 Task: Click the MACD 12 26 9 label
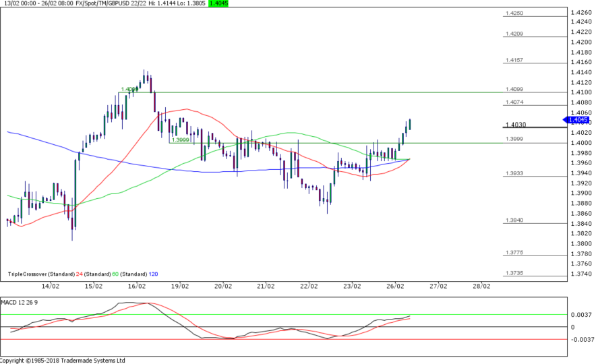(x=20, y=300)
